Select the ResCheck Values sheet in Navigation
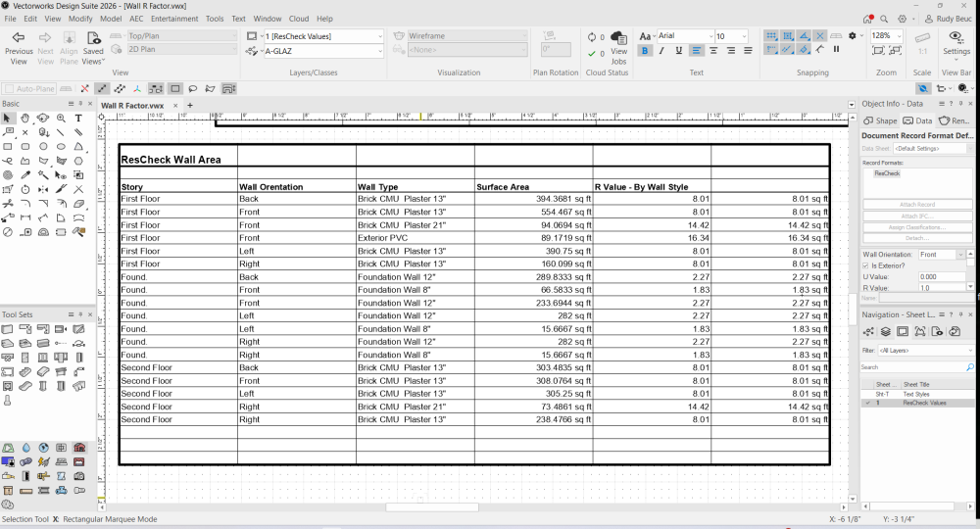980x529 pixels. (x=925, y=403)
